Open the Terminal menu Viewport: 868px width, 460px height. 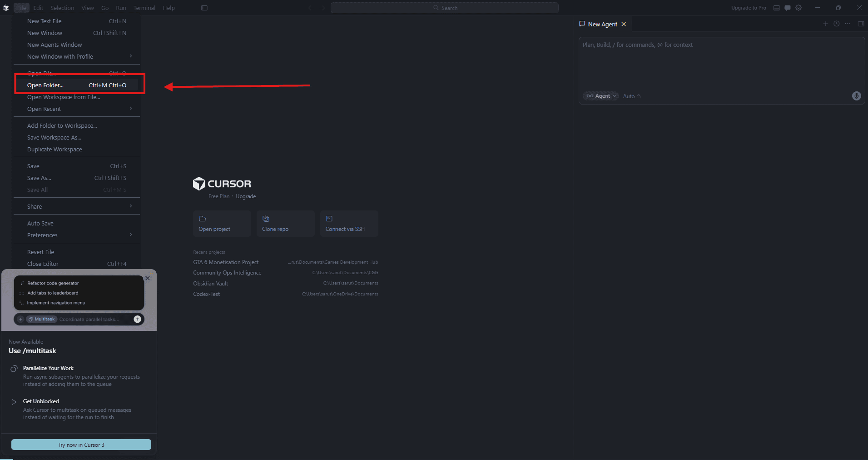point(144,8)
